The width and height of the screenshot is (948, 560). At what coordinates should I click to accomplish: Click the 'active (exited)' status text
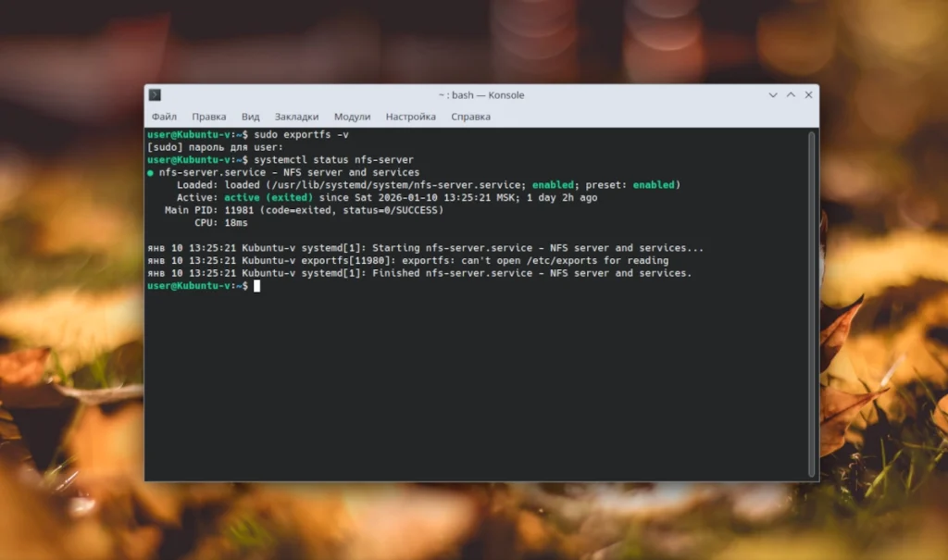[268, 198]
